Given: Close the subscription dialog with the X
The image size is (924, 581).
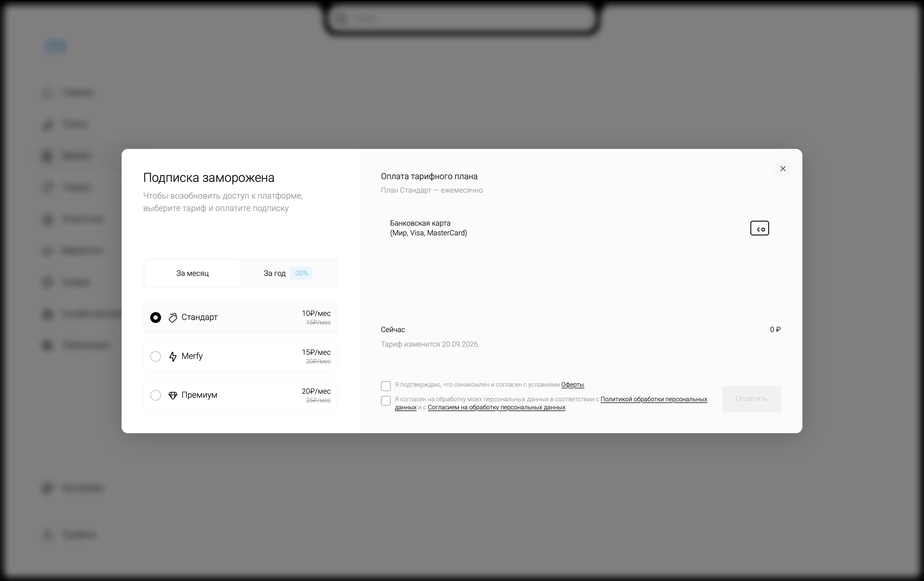Looking at the screenshot, I should pos(783,168).
